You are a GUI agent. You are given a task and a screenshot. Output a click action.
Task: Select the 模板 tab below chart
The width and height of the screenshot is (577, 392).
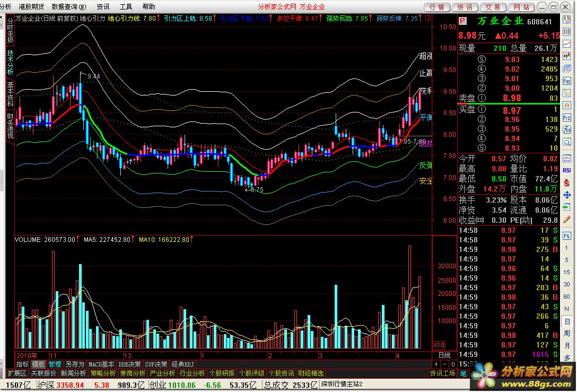(x=38, y=364)
